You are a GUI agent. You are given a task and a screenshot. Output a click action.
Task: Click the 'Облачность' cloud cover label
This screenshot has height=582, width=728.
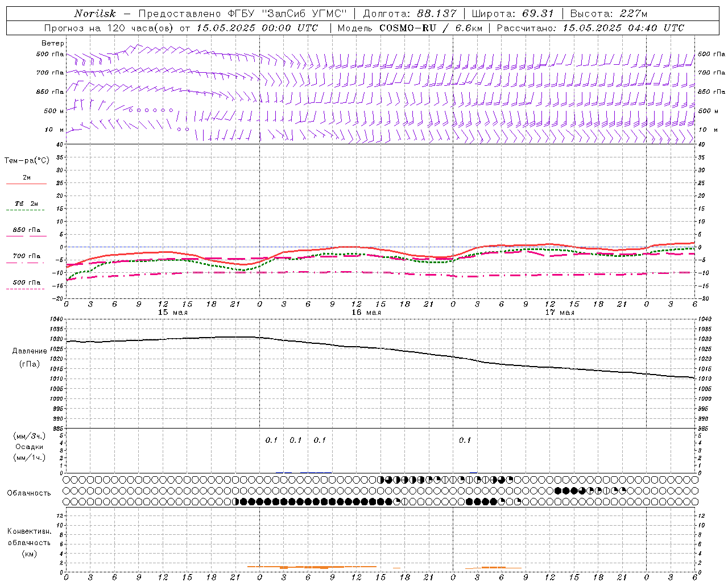(29, 493)
